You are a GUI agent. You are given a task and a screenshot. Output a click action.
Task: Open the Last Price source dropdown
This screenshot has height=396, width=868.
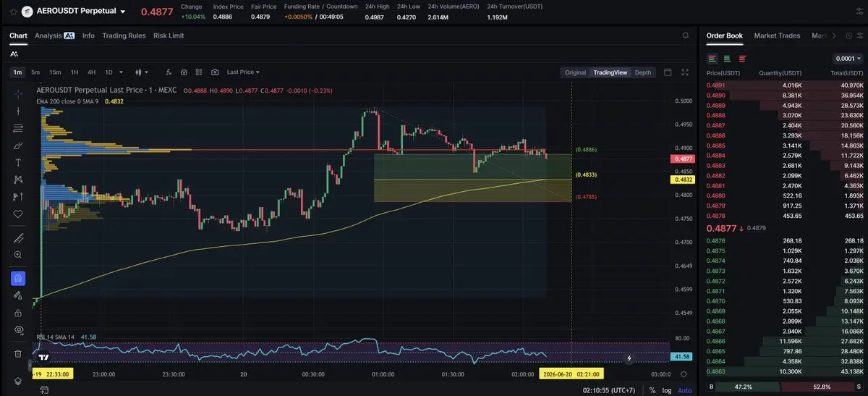[x=243, y=72]
